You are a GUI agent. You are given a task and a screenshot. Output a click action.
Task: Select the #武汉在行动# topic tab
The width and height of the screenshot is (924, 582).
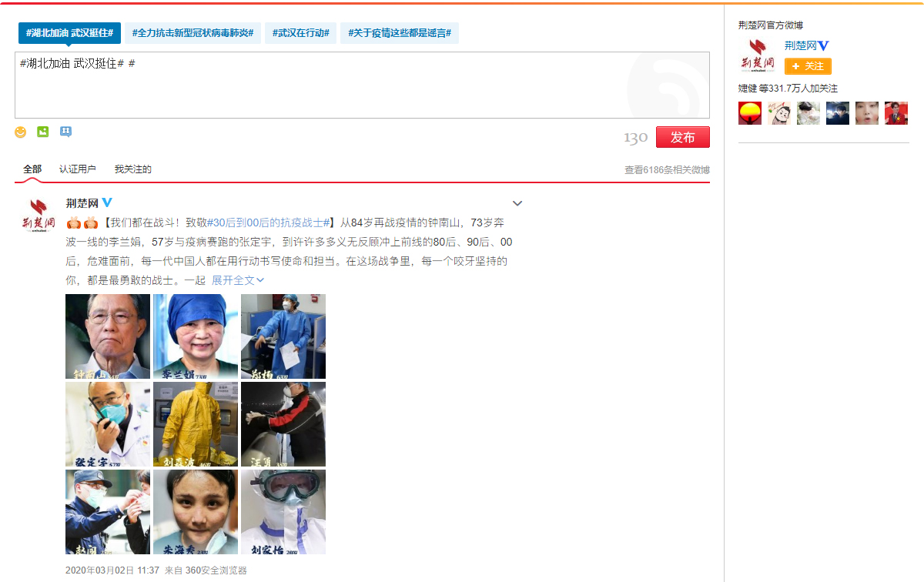point(300,33)
